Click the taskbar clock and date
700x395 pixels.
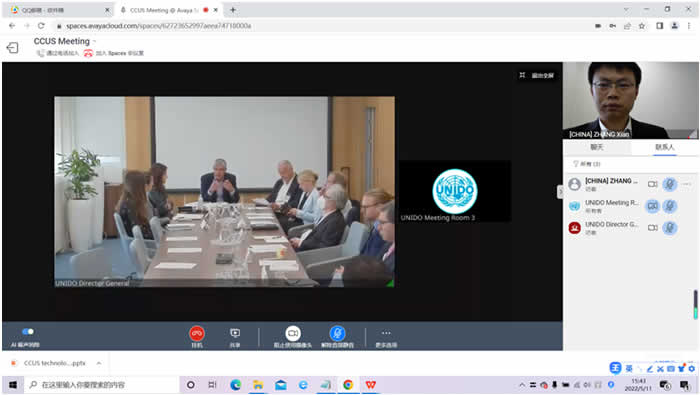(x=638, y=385)
